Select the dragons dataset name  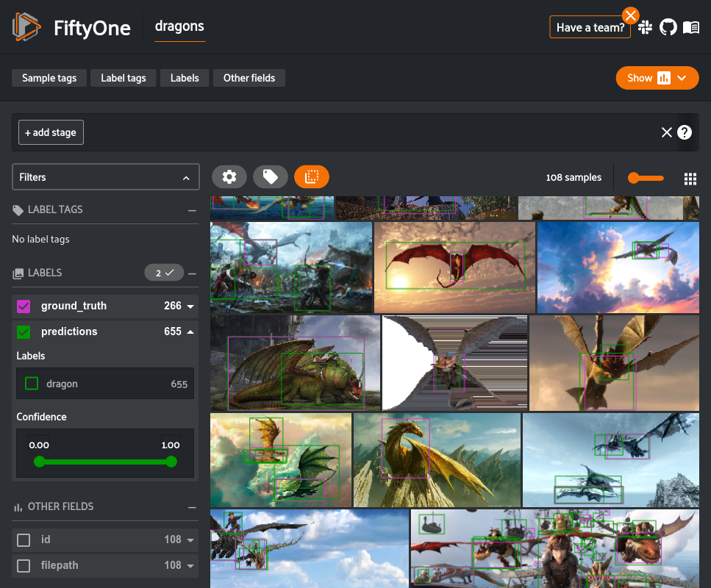click(179, 26)
